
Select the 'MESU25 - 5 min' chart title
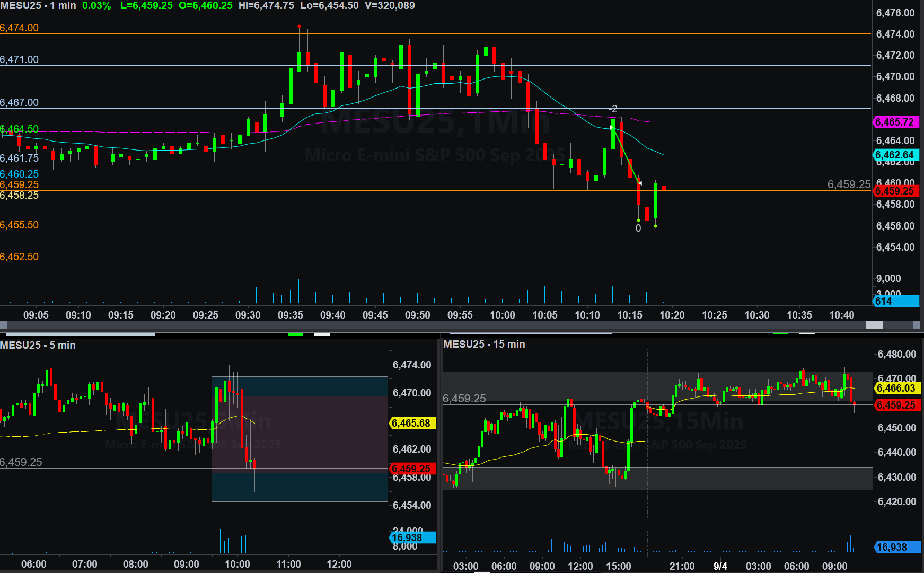pyautogui.click(x=38, y=345)
